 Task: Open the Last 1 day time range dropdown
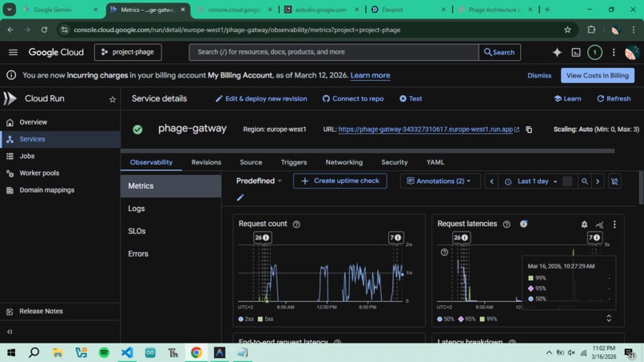[x=533, y=181]
